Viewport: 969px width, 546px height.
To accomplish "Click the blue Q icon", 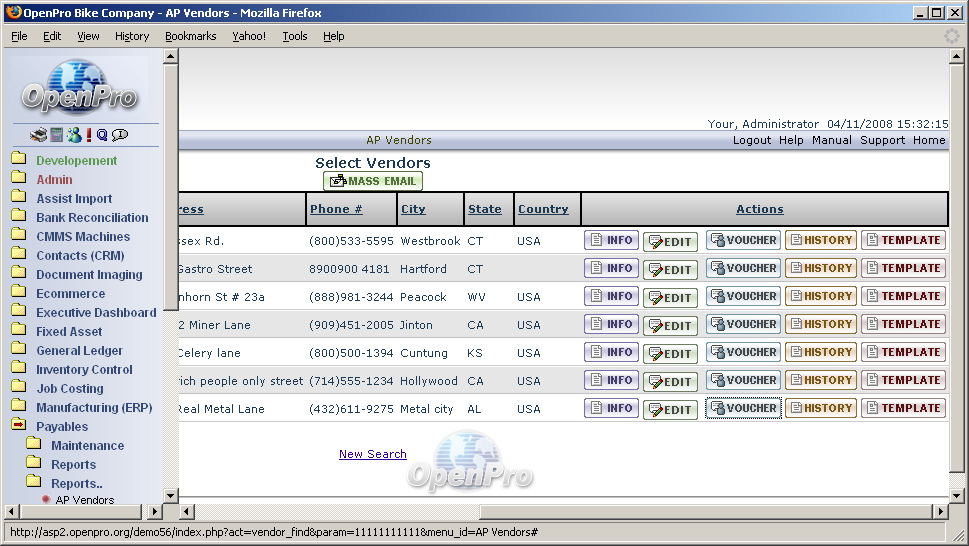I will [x=102, y=135].
